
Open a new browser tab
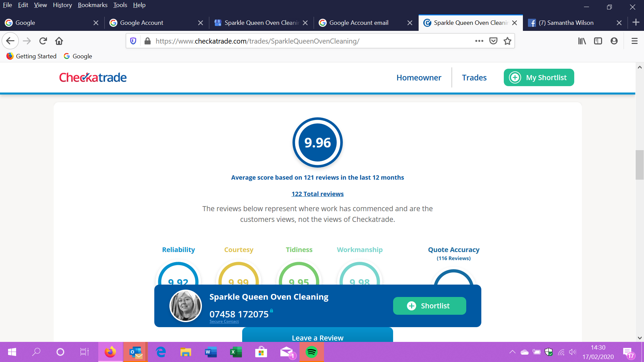tap(636, 22)
